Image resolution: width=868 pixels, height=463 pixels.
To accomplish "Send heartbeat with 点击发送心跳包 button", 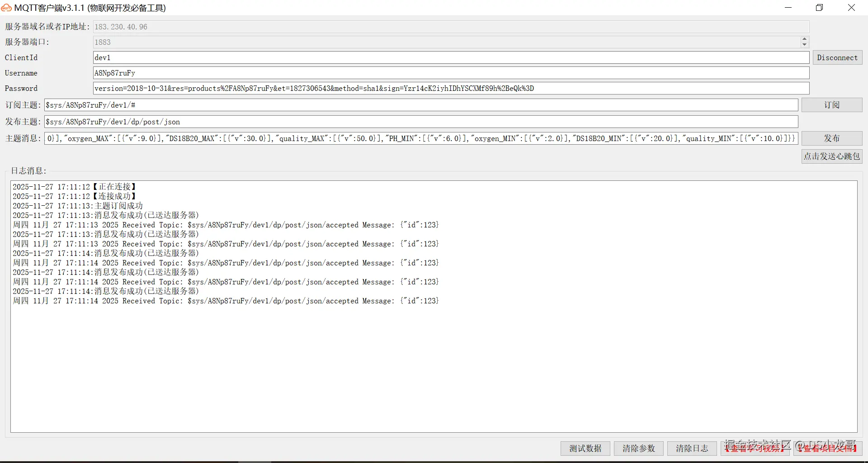I will (832, 156).
